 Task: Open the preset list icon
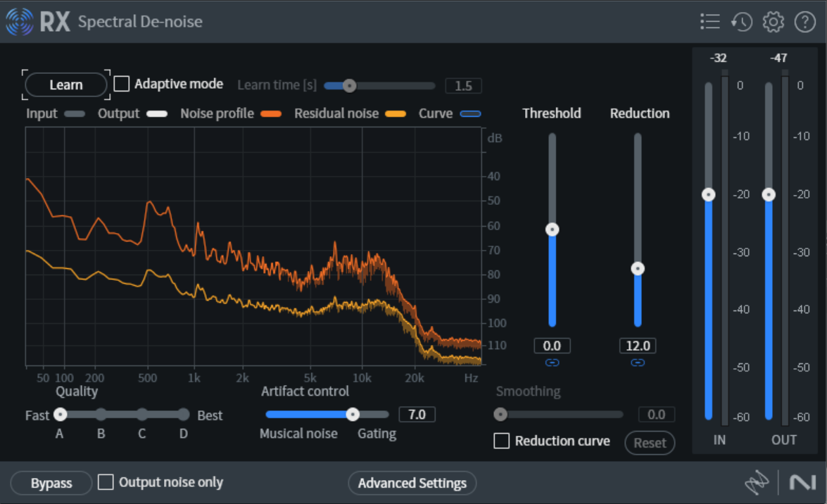[x=710, y=22]
